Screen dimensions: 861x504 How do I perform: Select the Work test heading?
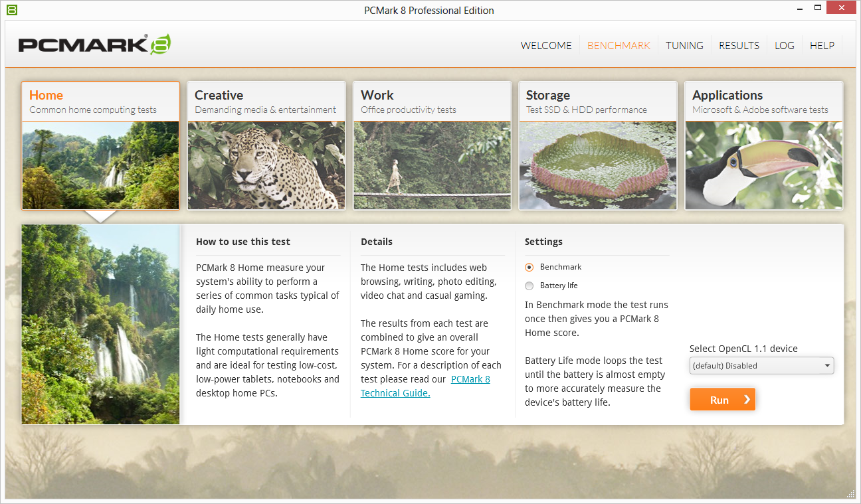pos(377,95)
